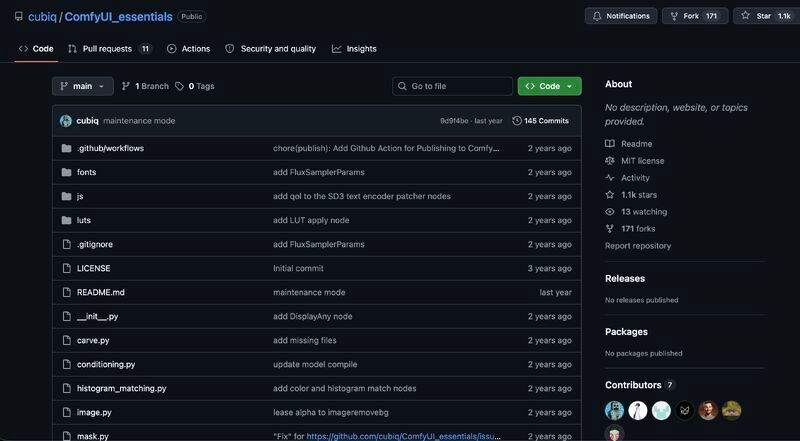Switch to the Actions tab
Image resolution: width=800 pixels, height=441 pixels.
point(188,49)
